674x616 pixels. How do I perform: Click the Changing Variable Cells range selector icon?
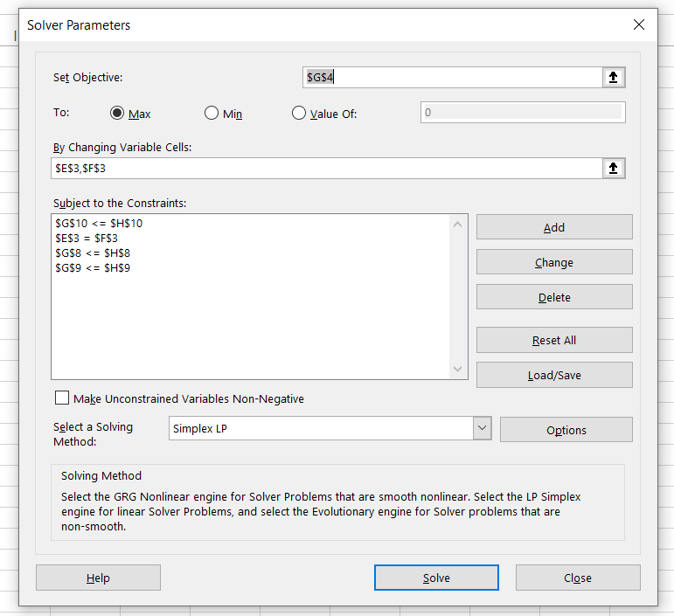(x=614, y=169)
